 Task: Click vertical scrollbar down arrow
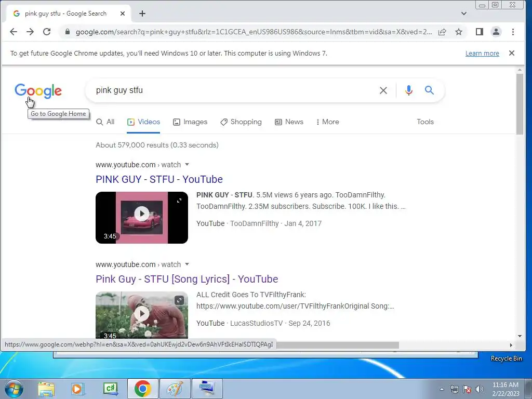click(x=520, y=336)
